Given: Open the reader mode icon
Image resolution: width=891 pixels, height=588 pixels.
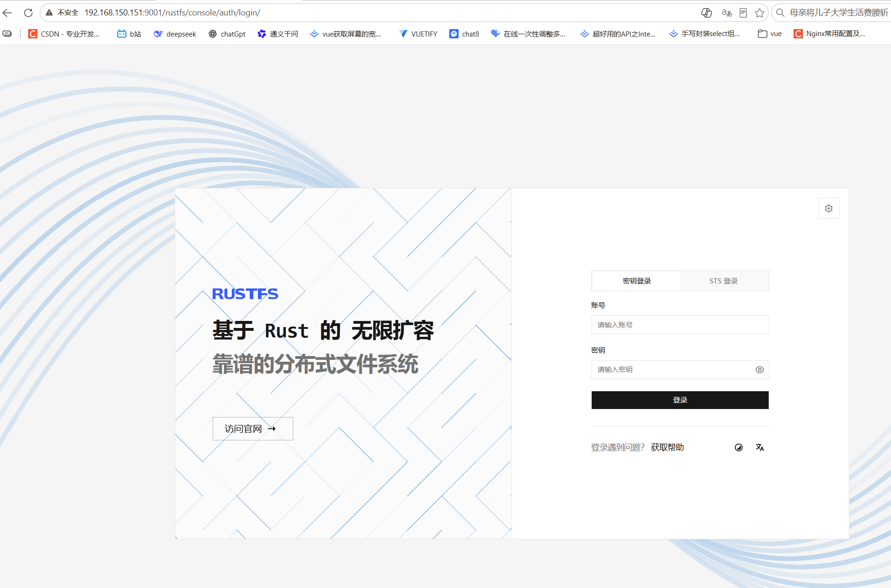Looking at the screenshot, I should click(x=743, y=13).
